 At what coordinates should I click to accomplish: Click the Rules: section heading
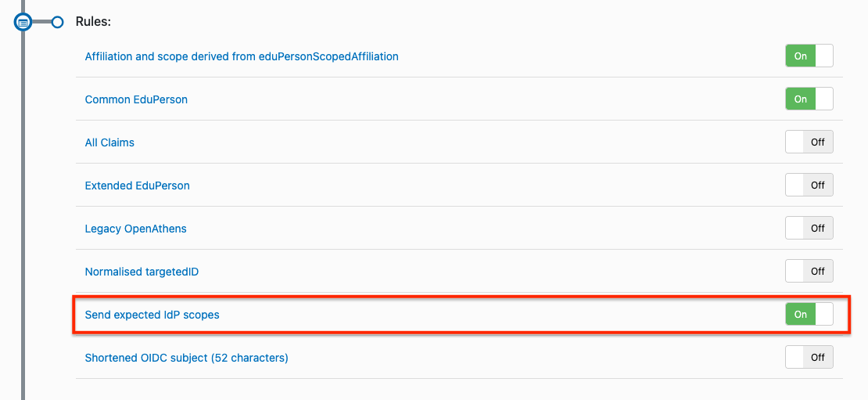tap(93, 22)
